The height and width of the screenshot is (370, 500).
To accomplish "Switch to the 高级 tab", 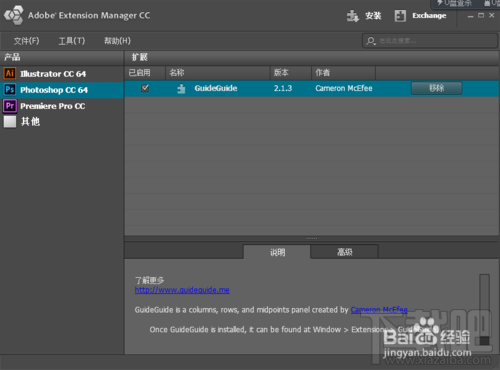I will tap(344, 252).
